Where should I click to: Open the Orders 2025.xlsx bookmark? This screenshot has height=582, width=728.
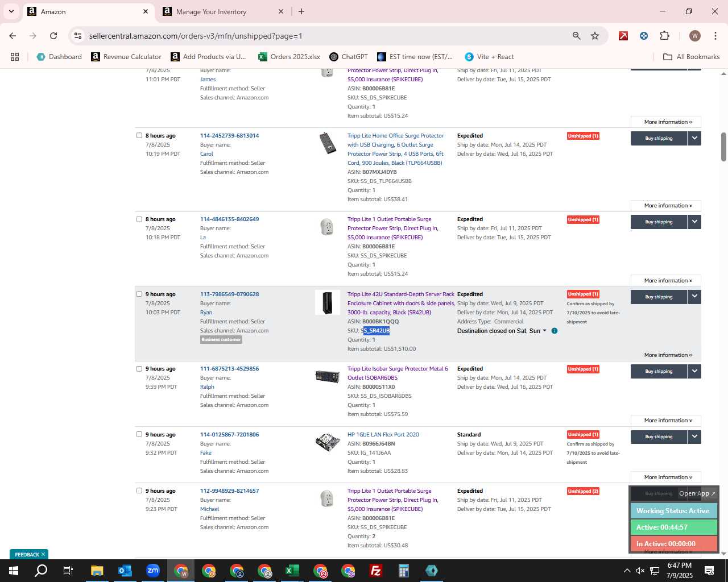pyautogui.click(x=289, y=57)
